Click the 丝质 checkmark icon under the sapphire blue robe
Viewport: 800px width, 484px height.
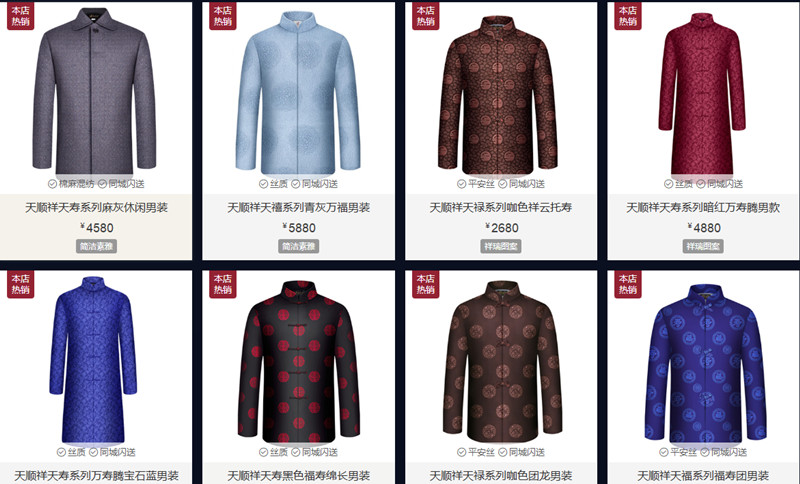pyautogui.click(x=61, y=452)
